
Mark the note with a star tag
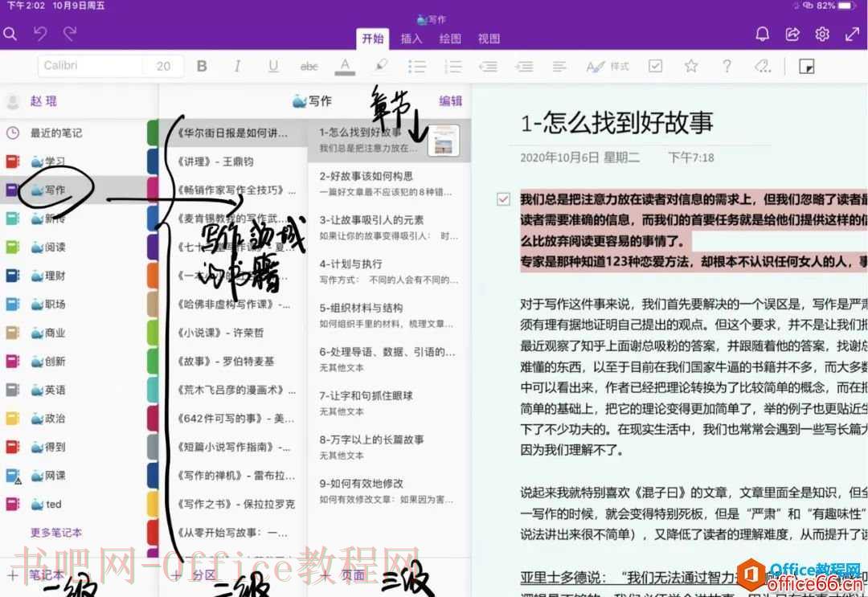tap(691, 67)
